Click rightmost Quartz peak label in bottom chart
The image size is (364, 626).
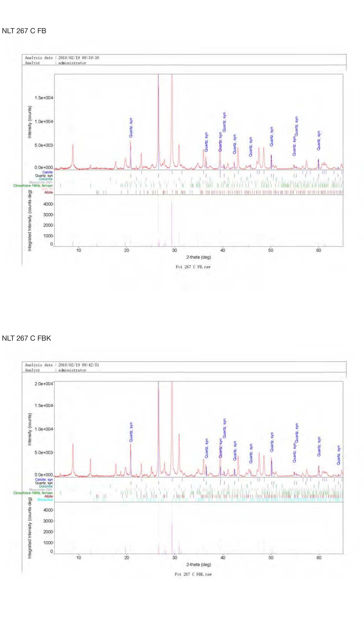click(338, 455)
